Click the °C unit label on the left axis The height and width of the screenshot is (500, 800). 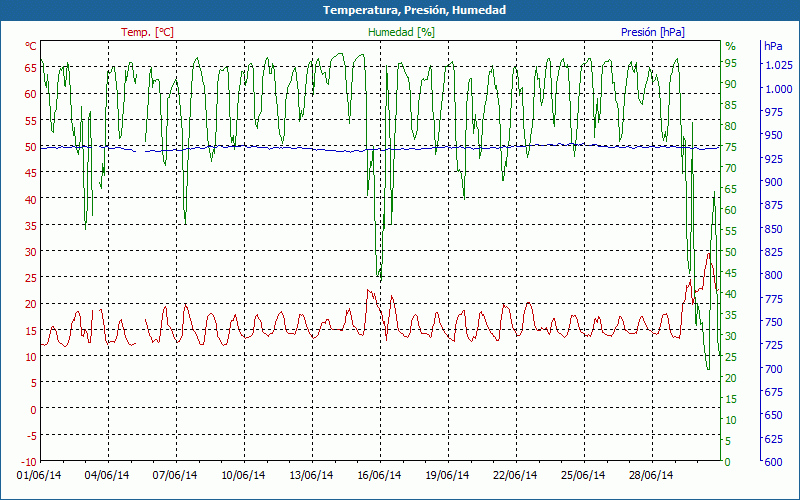(x=31, y=46)
